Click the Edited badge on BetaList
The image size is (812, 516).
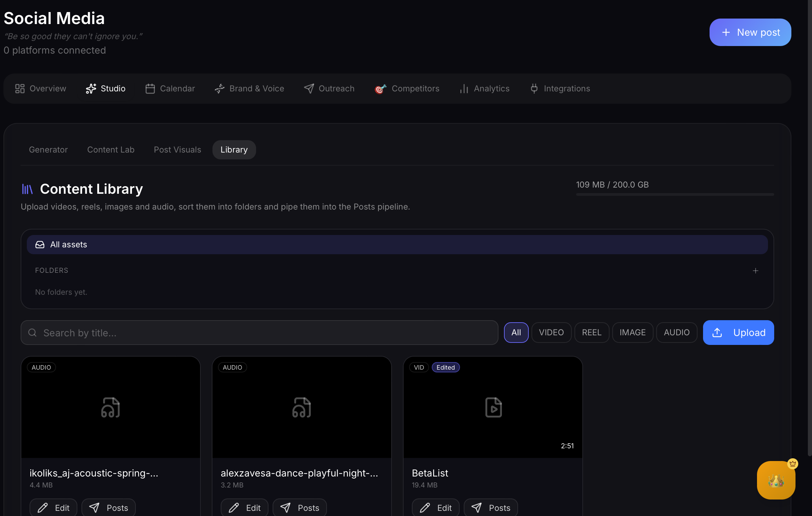(x=446, y=367)
